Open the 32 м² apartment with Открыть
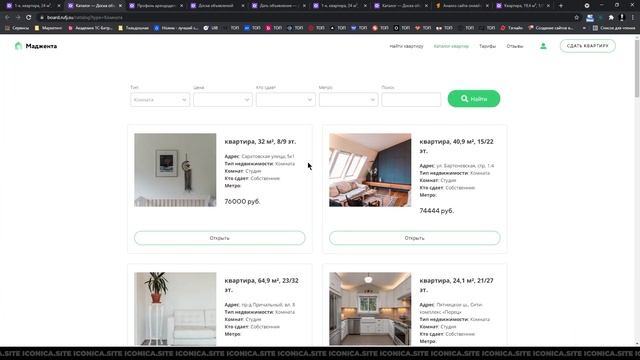 click(220, 238)
